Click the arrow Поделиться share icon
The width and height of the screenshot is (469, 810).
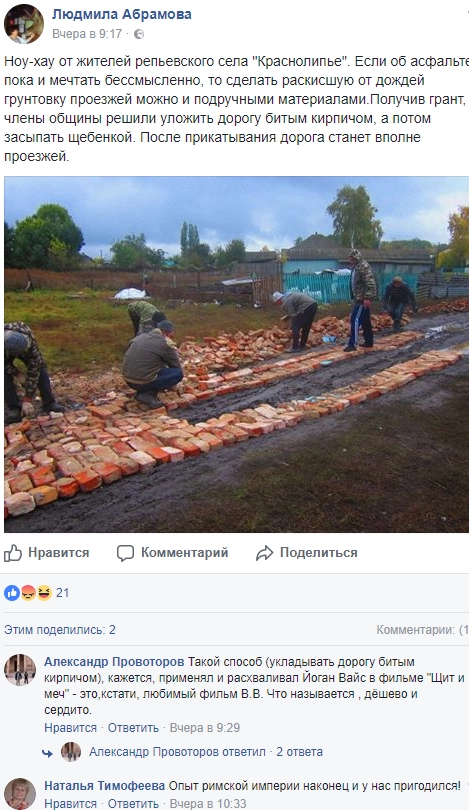point(264,553)
